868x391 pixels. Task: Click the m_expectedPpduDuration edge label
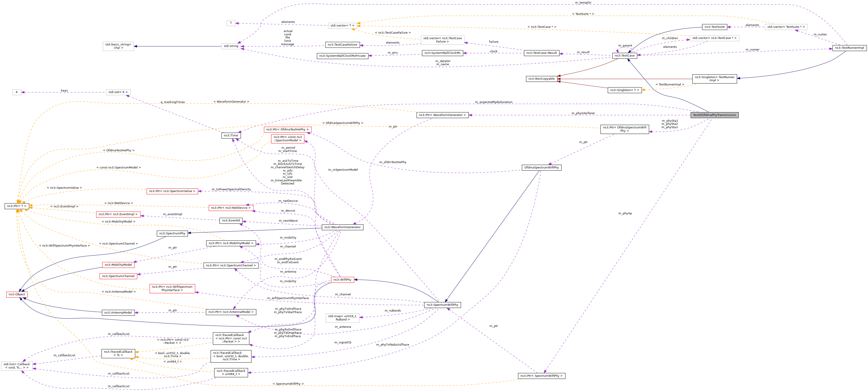pos(494,102)
